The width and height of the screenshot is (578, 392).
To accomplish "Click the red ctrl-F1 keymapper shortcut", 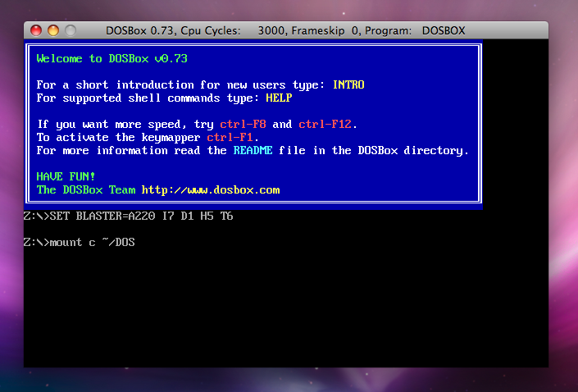I will tap(230, 138).
